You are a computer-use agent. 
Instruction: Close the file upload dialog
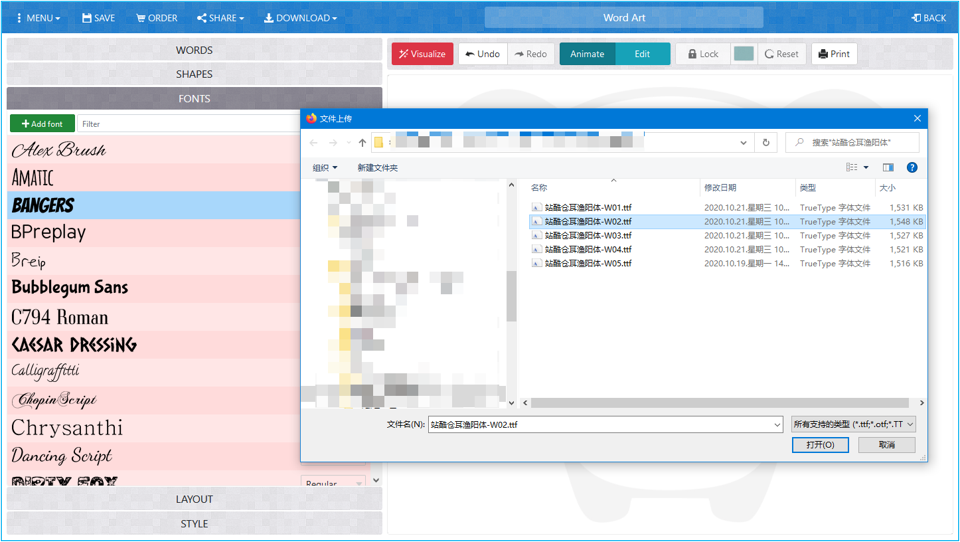click(x=917, y=118)
